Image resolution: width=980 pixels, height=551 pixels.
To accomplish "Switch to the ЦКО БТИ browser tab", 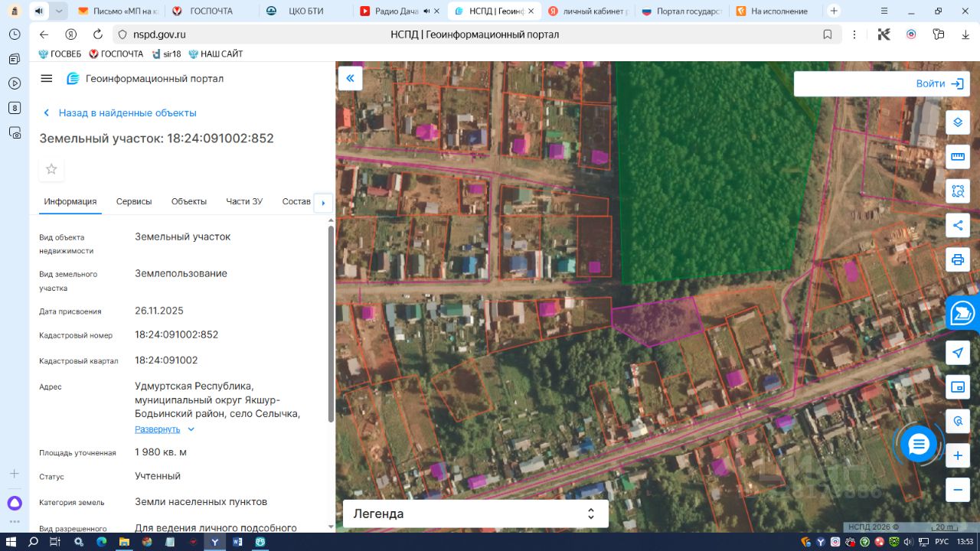I will 306,11.
